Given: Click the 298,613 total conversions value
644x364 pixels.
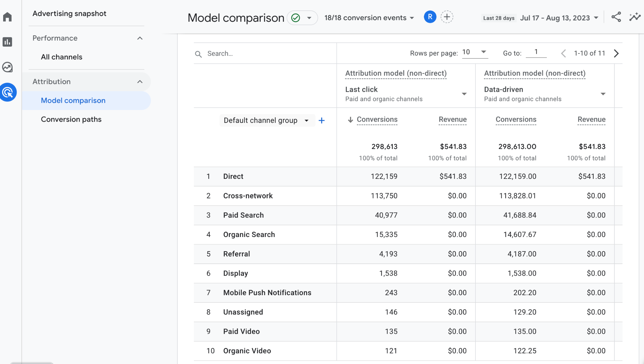Looking at the screenshot, I should (x=384, y=147).
